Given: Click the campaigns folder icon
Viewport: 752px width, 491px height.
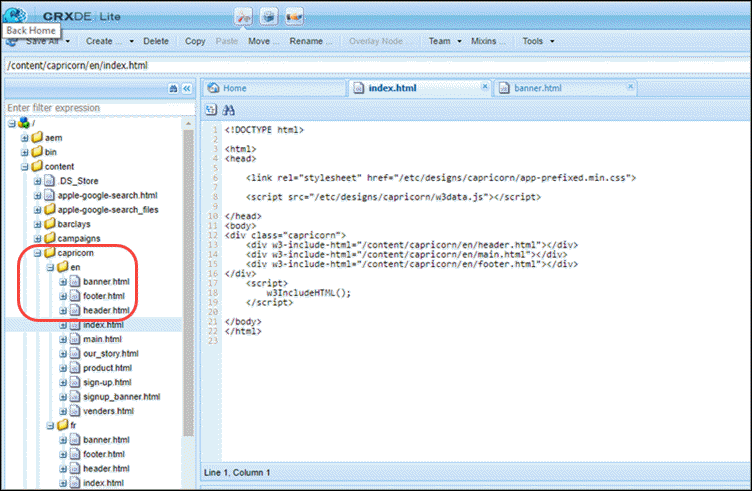Looking at the screenshot, I should click(x=50, y=238).
